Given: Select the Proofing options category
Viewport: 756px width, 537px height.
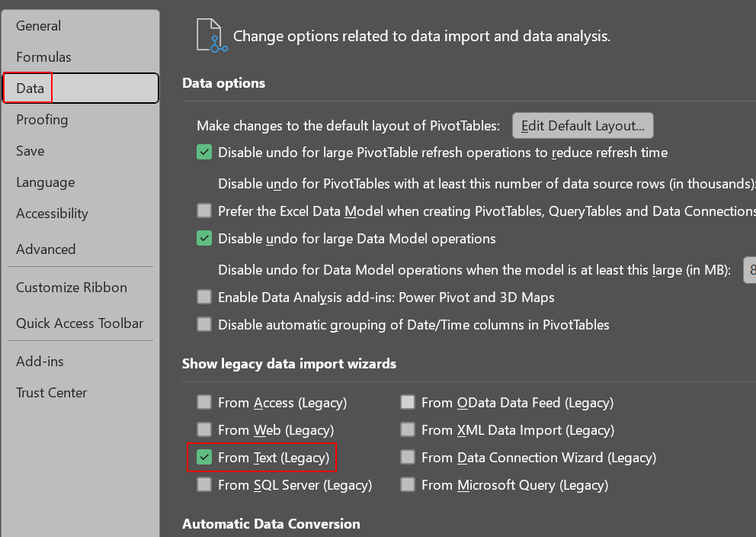Looking at the screenshot, I should coord(42,120).
